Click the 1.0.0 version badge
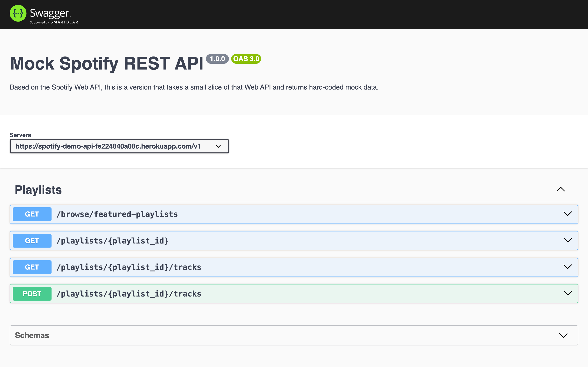This screenshot has height=367, width=588. click(217, 58)
